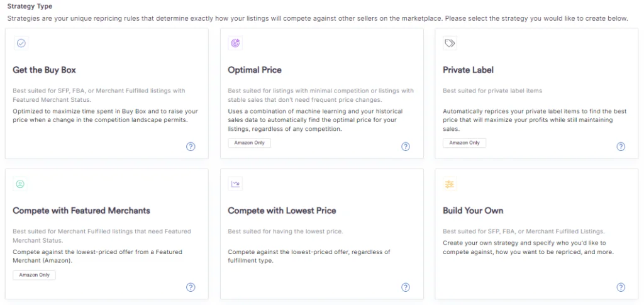
Task: Click Amazon Only badge on Private Label card
Action: click(464, 143)
